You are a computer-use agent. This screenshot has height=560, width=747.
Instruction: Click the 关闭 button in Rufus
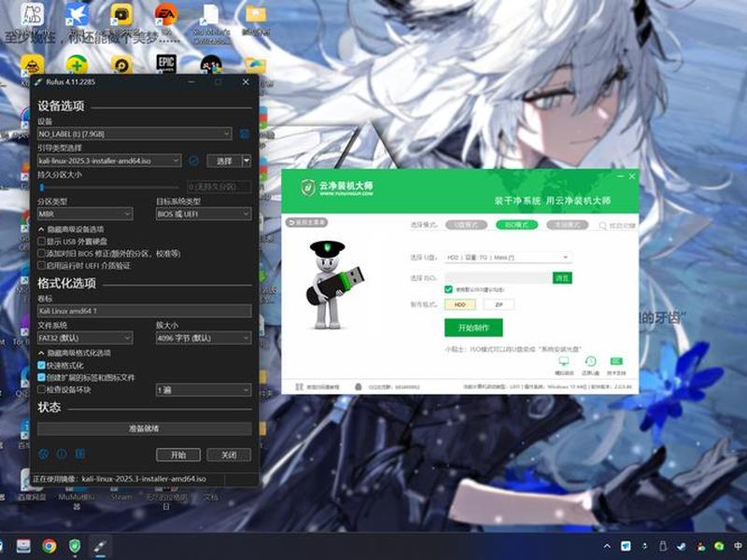(x=229, y=455)
